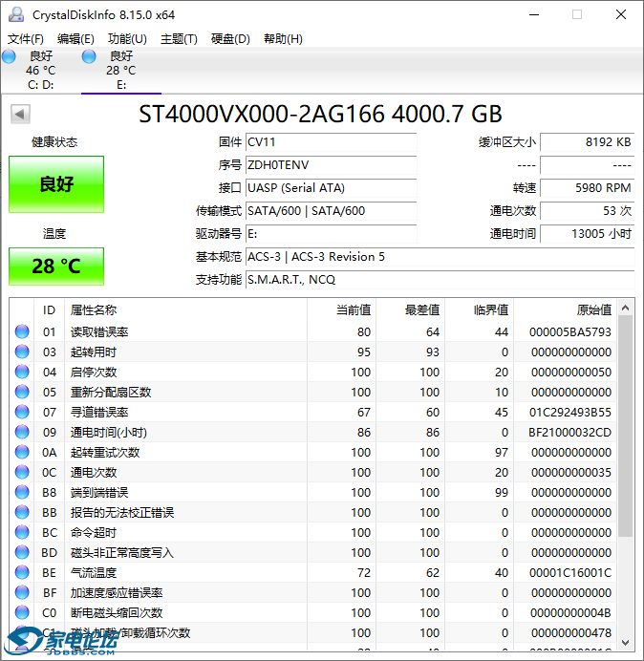Screen dimensions: 644x661
Task: Click the 最差值 column header
Action: [x=410, y=310]
